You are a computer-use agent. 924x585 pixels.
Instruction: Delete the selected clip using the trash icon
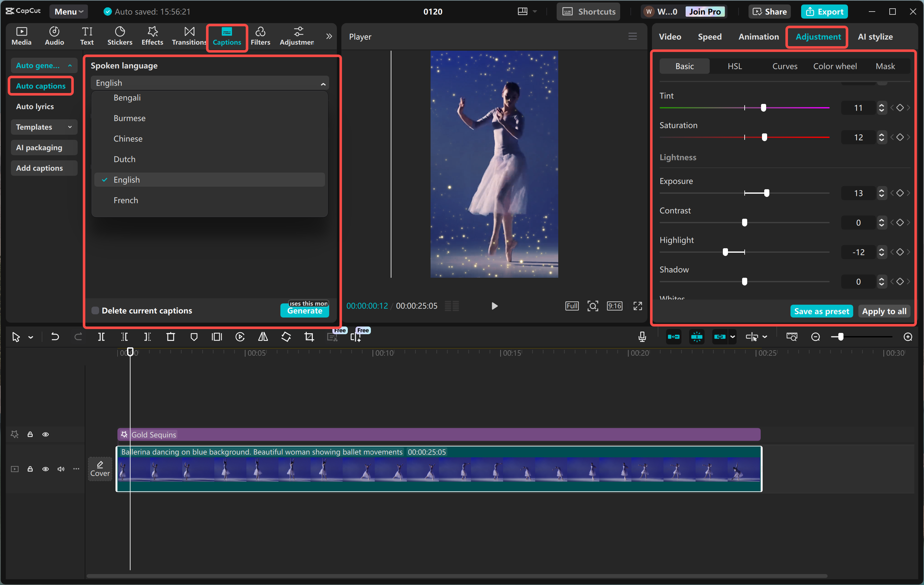pos(171,337)
